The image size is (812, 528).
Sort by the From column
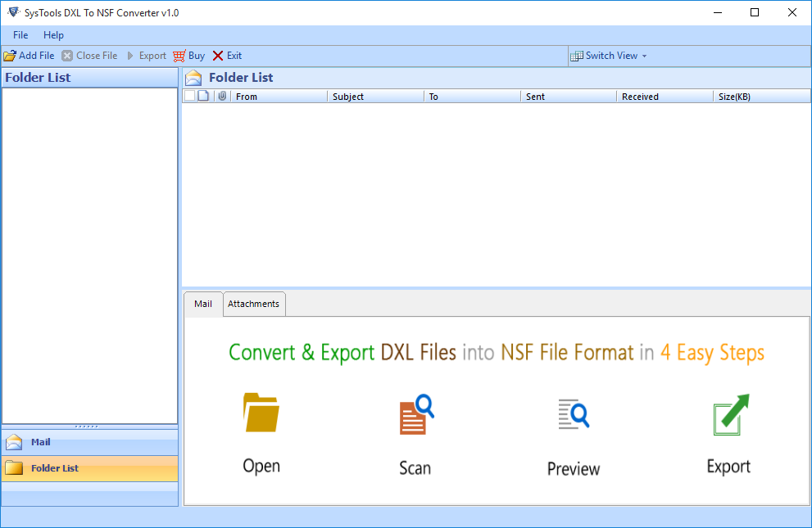point(279,97)
